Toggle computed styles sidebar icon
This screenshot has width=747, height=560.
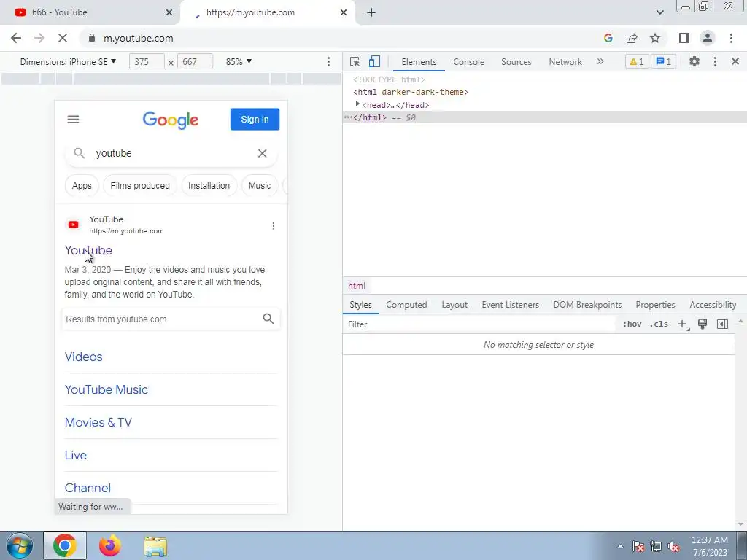point(722,324)
